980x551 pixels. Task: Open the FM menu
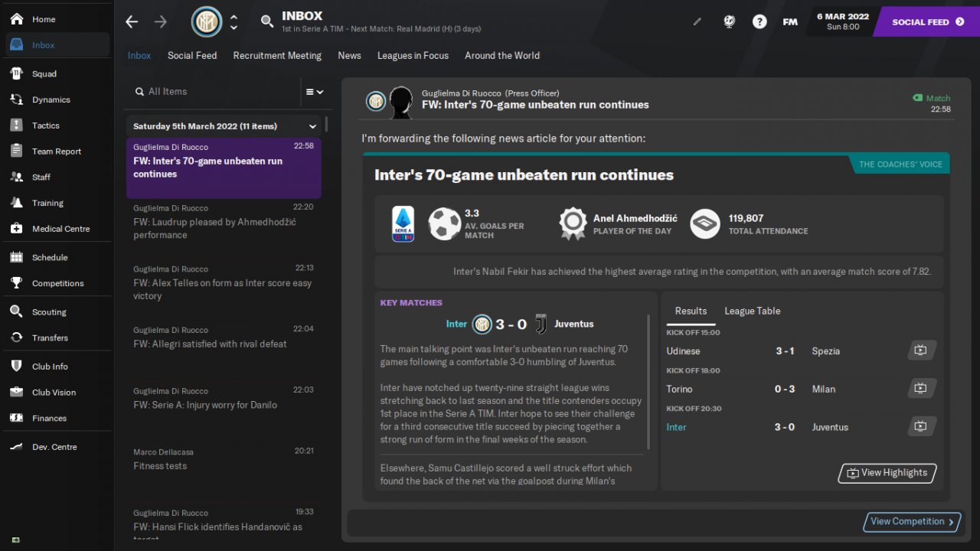(790, 22)
